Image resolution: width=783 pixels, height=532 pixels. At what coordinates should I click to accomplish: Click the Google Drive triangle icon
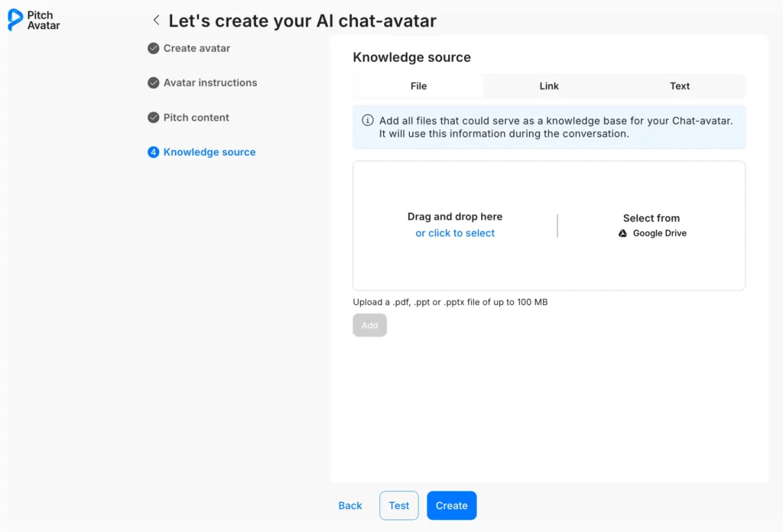(623, 233)
